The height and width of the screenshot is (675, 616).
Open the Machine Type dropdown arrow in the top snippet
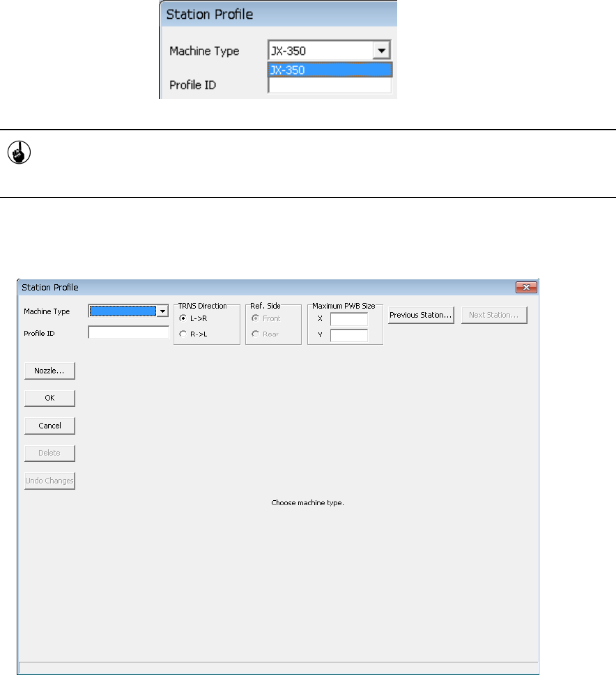(381, 50)
